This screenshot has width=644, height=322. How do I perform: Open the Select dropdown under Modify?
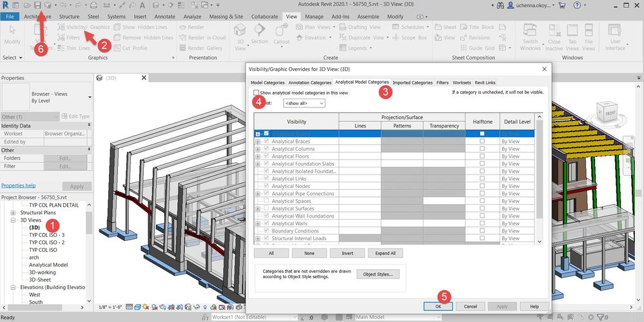[x=12, y=58]
